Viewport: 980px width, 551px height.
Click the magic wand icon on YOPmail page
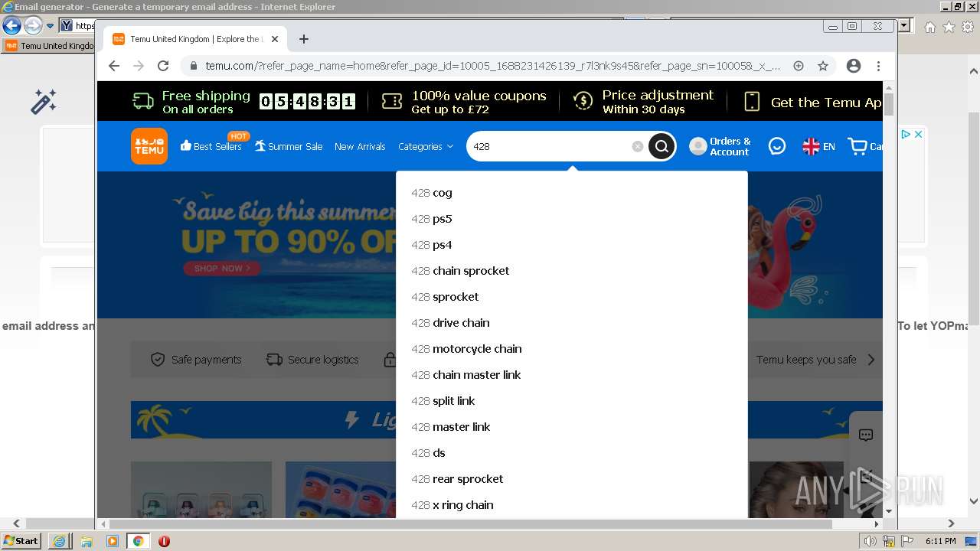coord(43,102)
